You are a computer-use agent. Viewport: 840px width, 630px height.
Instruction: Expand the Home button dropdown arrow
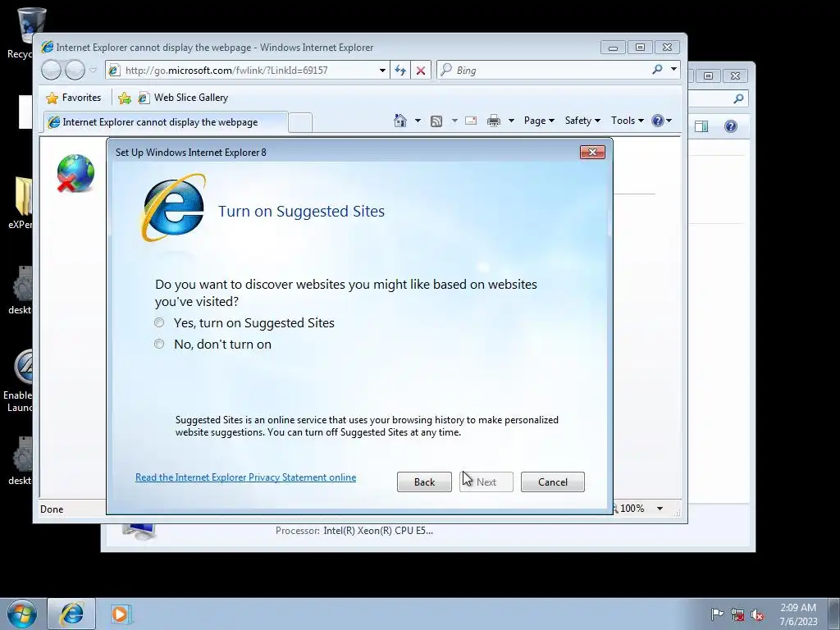418,121
